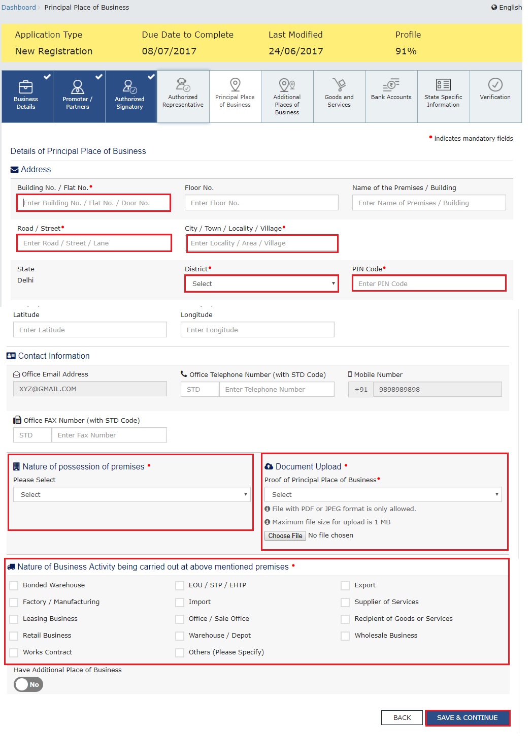The image size is (532, 756).
Task: Click the Verification checkmark icon
Action: point(495,84)
